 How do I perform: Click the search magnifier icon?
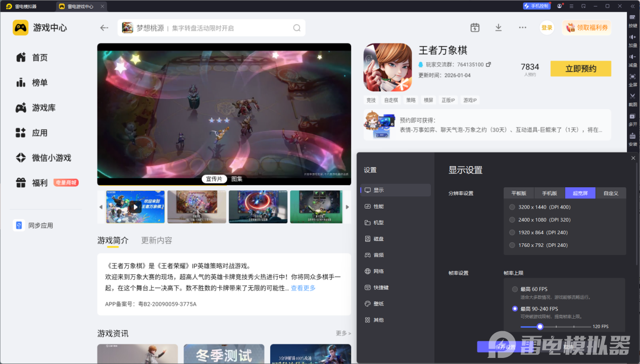[297, 28]
